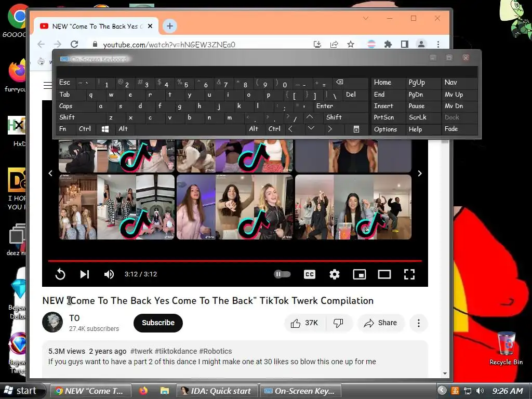This screenshot has width=532, height=399.
Task: Toggle left Shift key on keyboard
Action: tap(81, 117)
